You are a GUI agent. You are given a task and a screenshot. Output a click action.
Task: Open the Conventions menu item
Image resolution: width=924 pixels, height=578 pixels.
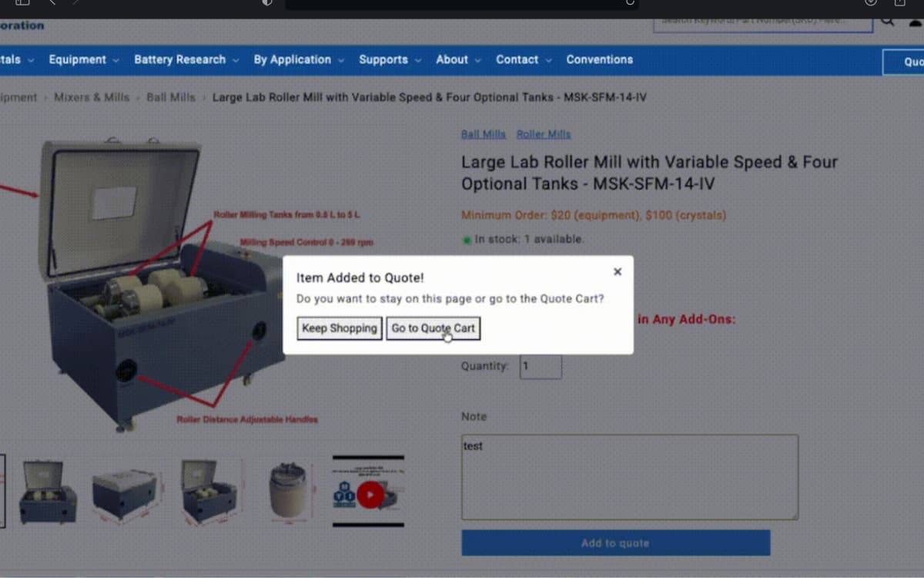tap(599, 59)
